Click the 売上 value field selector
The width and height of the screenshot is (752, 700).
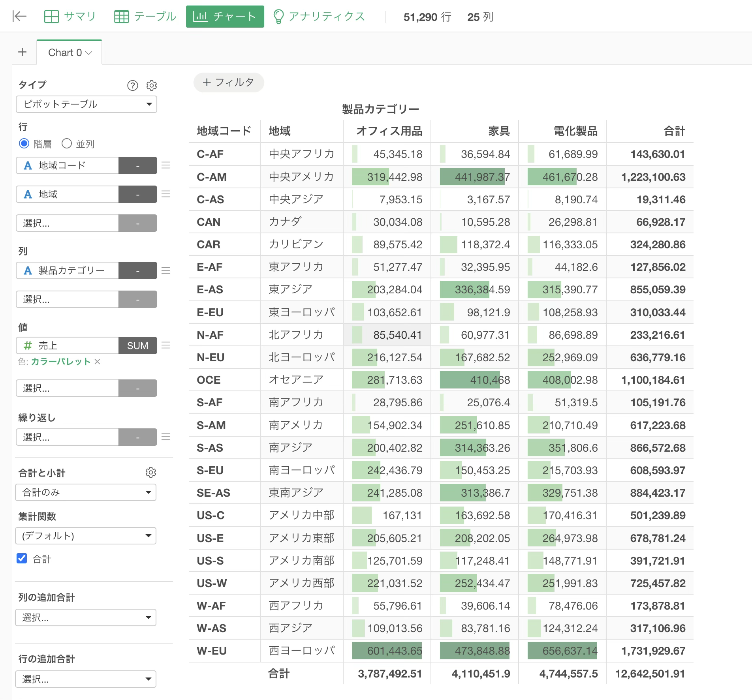pyautogui.click(x=68, y=345)
